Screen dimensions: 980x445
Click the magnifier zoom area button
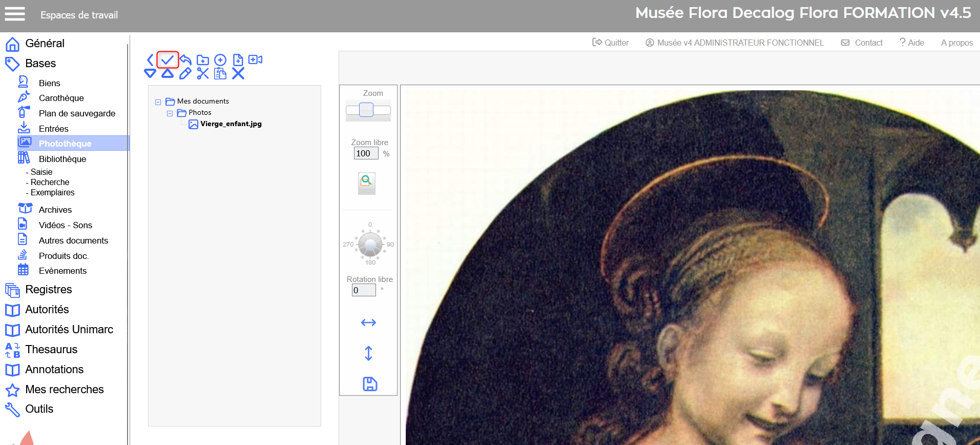coord(366,181)
